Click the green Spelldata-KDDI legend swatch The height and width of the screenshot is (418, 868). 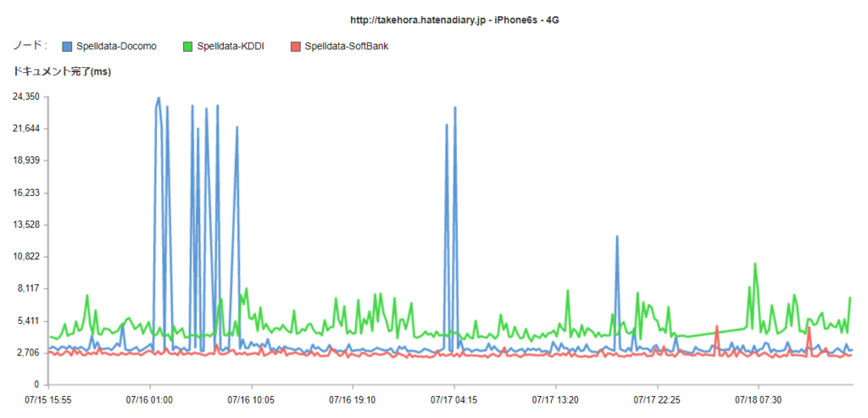pyautogui.click(x=188, y=47)
